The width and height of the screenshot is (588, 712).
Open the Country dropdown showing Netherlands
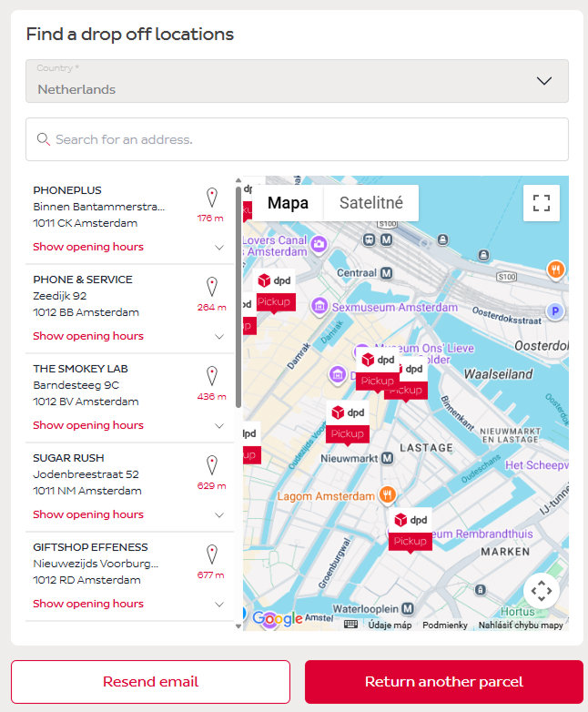297,81
